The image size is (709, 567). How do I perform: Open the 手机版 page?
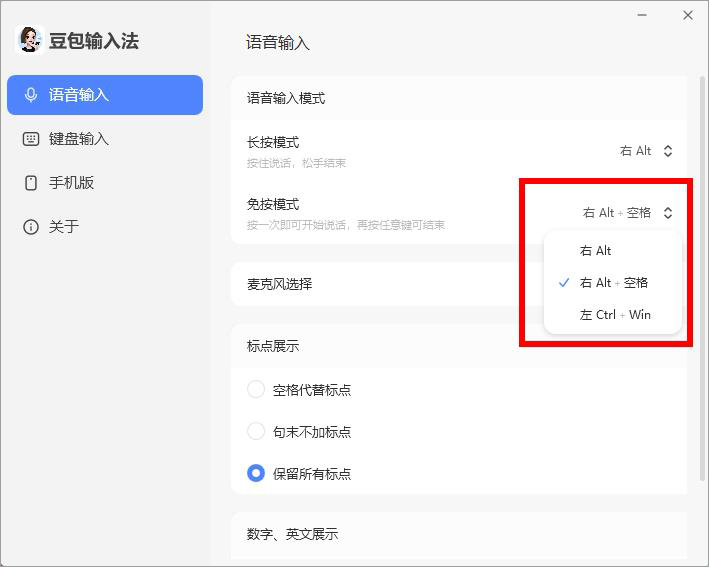105,183
